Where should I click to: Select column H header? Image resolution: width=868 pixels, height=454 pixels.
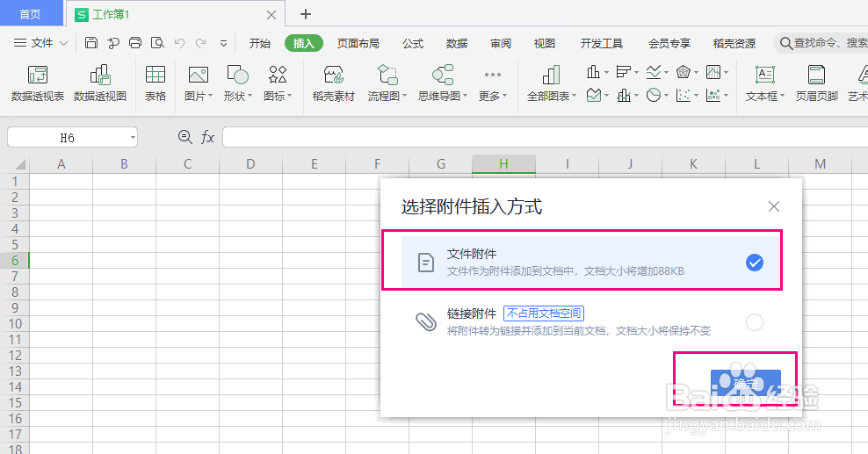point(503,163)
